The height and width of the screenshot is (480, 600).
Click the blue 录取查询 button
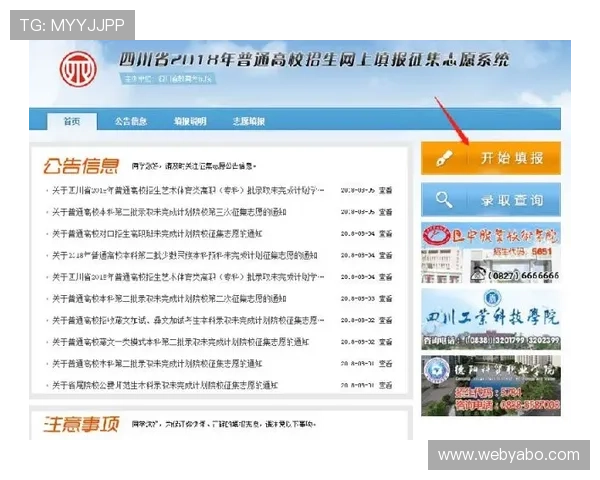[491, 200]
